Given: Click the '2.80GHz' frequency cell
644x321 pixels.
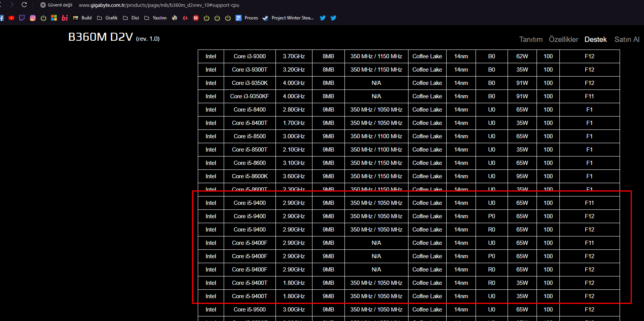Looking at the screenshot, I should click(x=294, y=110).
